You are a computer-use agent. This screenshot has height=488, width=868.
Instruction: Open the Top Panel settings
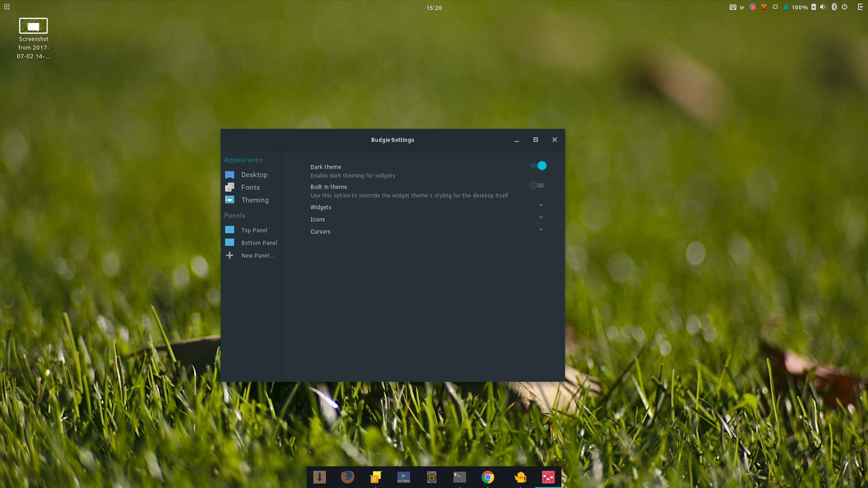pyautogui.click(x=252, y=230)
